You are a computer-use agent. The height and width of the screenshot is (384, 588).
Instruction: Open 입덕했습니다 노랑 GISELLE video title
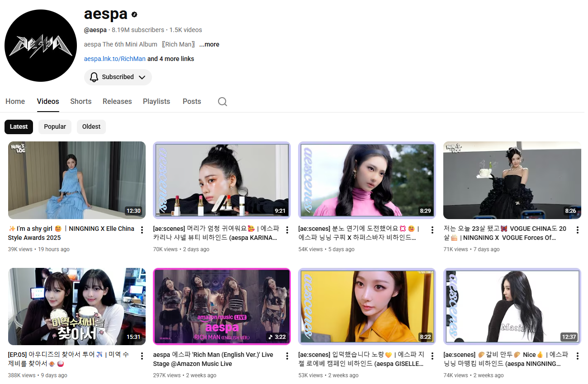(361, 359)
